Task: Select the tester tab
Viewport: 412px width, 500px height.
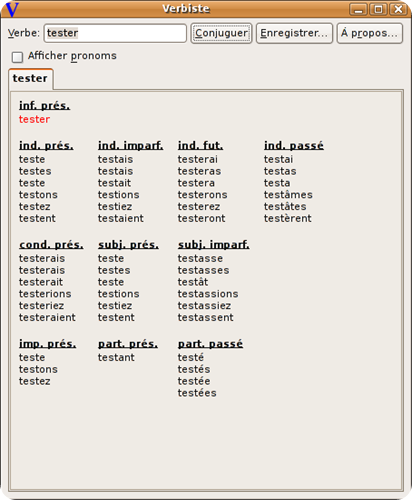Action: tap(30, 79)
